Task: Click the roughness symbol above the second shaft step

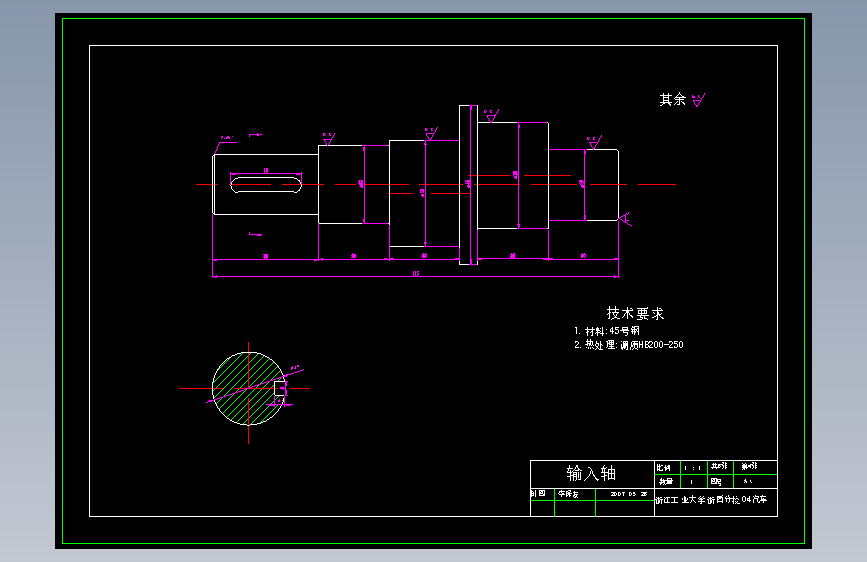Action: click(x=328, y=139)
